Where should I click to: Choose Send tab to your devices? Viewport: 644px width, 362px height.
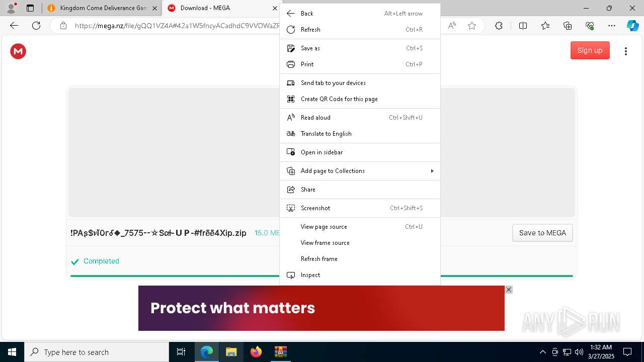point(360,83)
